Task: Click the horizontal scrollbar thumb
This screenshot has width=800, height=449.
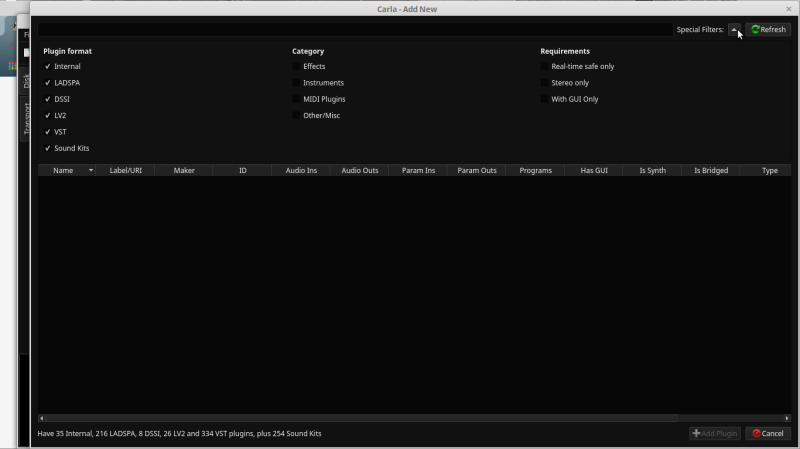Action: tap(362, 418)
